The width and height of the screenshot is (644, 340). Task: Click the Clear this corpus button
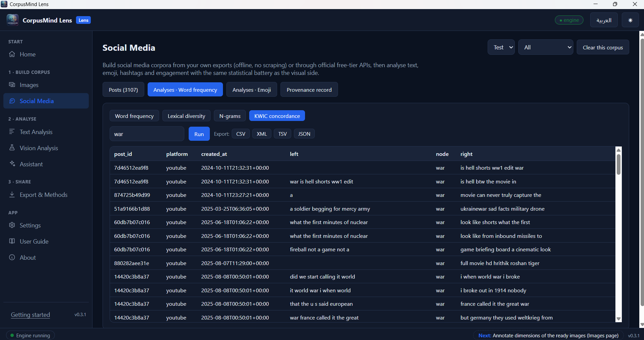tap(603, 47)
